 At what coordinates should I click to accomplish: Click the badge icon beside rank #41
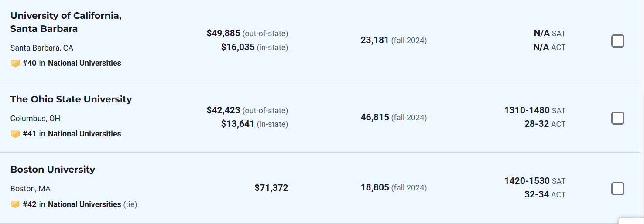point(15,134)
